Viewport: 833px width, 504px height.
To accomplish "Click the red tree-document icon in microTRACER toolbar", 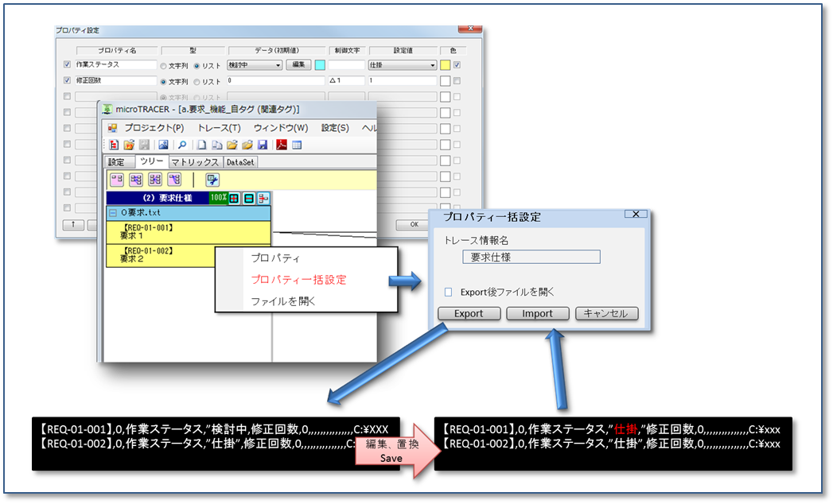I will (114, 145).
